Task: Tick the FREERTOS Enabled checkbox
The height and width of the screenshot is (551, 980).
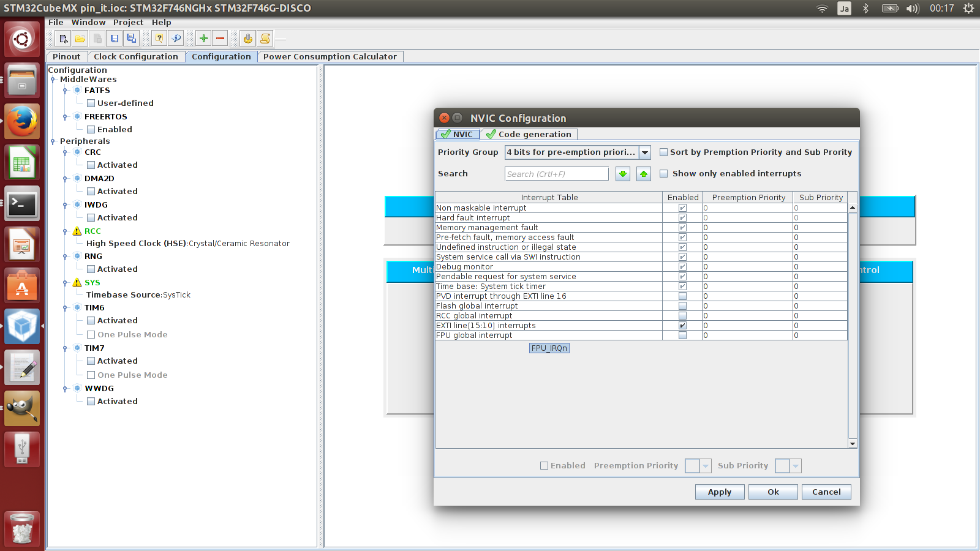Action: (x=91, y=130)
